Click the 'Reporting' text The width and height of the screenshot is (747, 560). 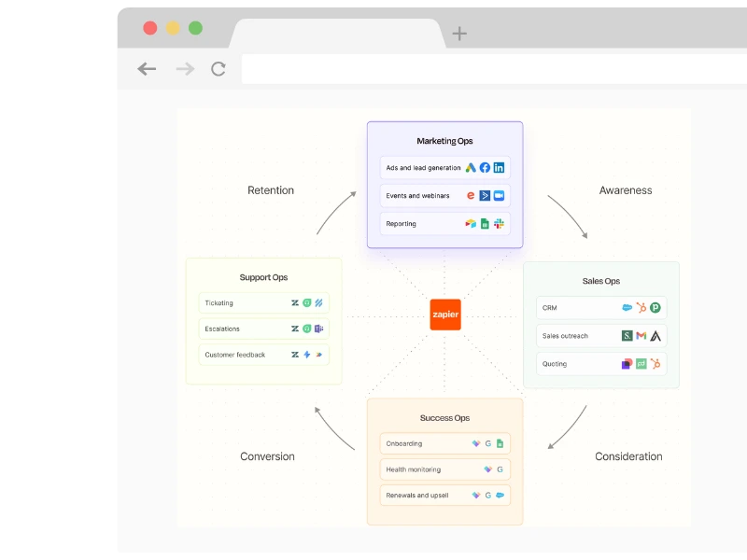click(x=401, y=224)
